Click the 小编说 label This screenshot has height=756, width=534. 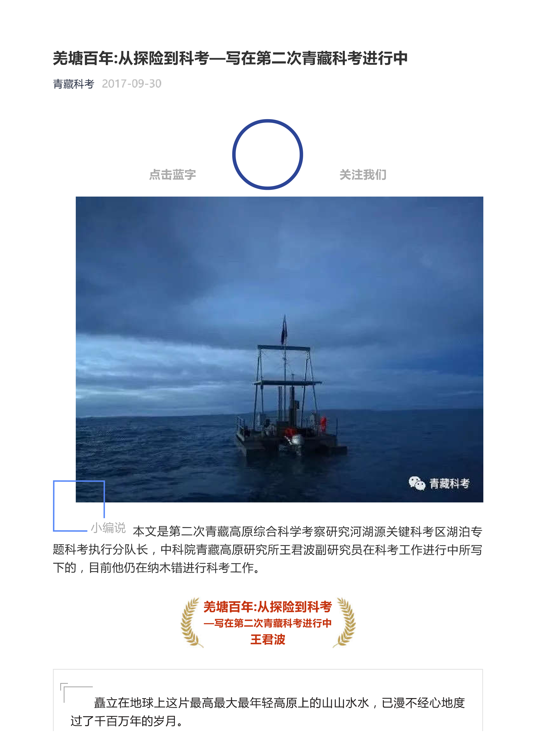point(108,528)
